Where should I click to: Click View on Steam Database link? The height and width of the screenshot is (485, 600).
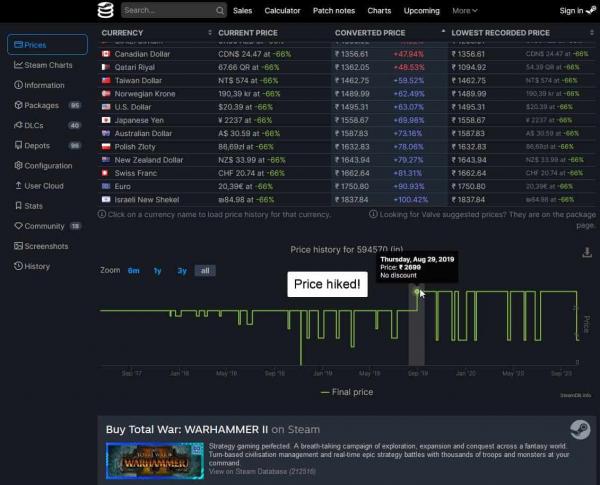[x=262, y=472]
